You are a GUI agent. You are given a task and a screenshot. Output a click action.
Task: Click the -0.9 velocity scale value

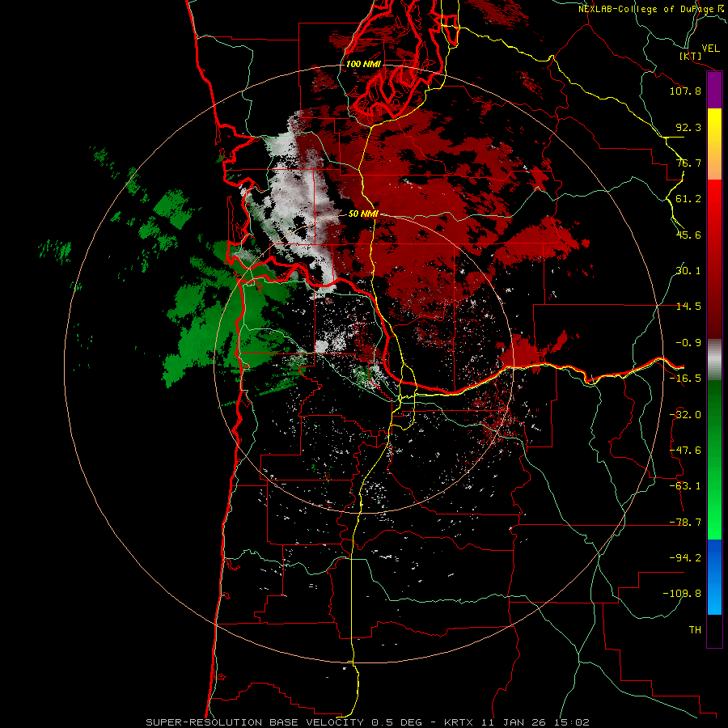click(688, 343)
